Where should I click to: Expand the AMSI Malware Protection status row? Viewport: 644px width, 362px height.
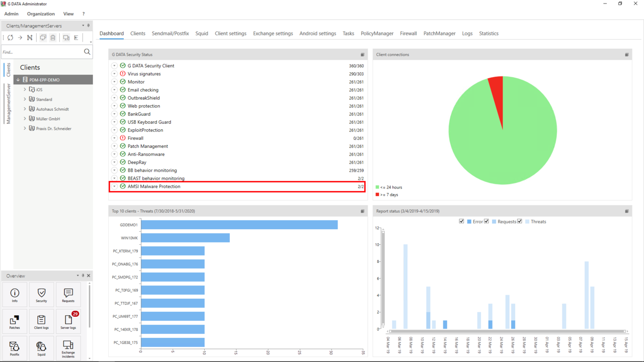click(x=115, y=187)
